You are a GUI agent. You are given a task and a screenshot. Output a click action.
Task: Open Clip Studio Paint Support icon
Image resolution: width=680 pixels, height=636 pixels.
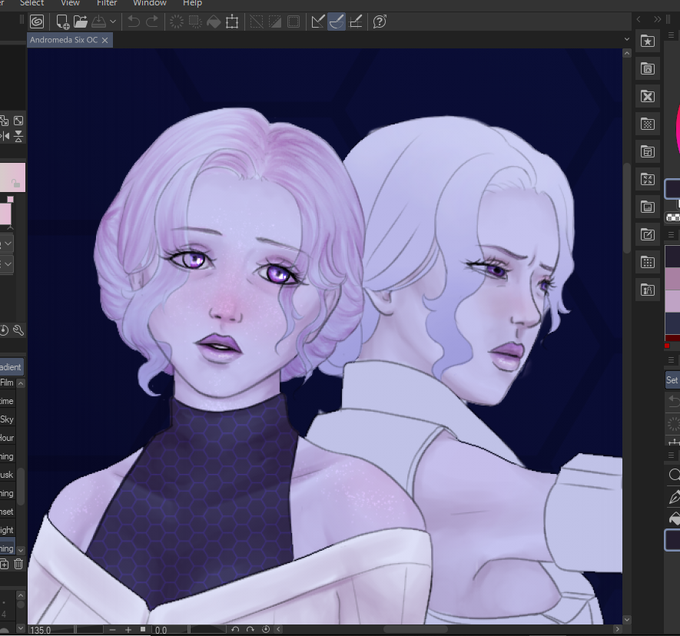pyautogui.click(x=380, y=21)
